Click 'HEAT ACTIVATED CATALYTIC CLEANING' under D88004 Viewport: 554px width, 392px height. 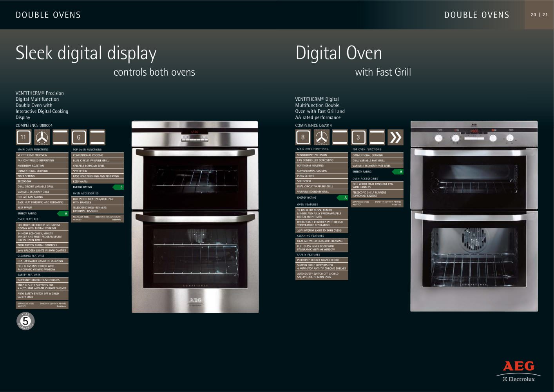(42, 261)
